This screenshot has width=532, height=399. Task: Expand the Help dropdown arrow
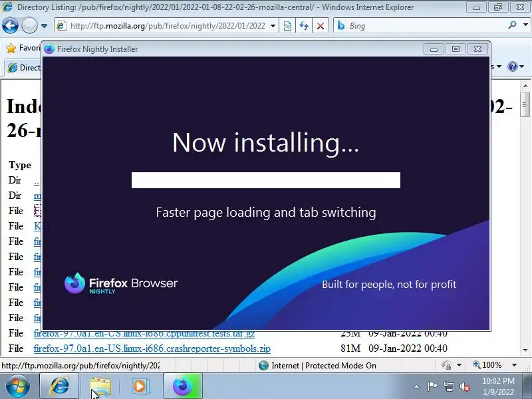pos(522,66)
